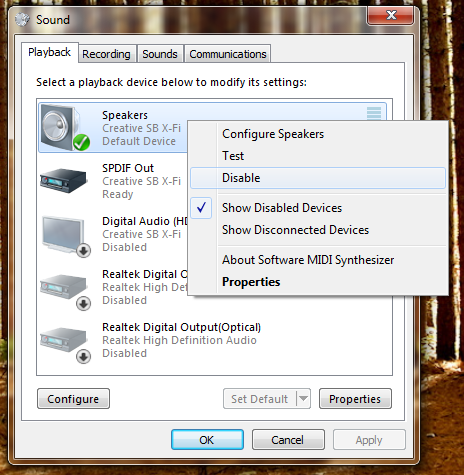Click the SPDIF Out receiver icon

63,181
